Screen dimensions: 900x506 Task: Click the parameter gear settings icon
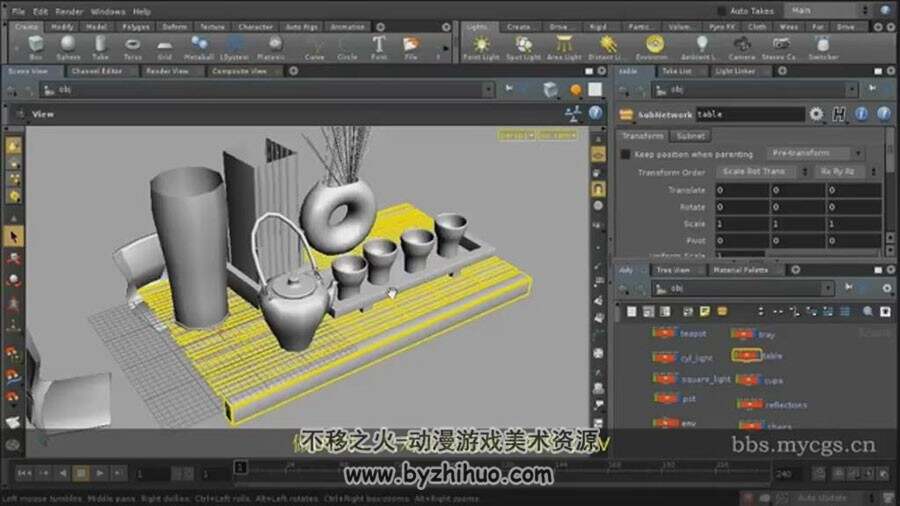tap(816, 114)
